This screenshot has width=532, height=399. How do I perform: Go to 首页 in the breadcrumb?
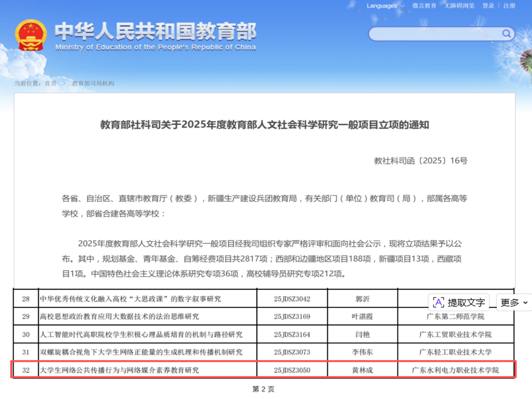pyautogui.click(x=50, y=83)
